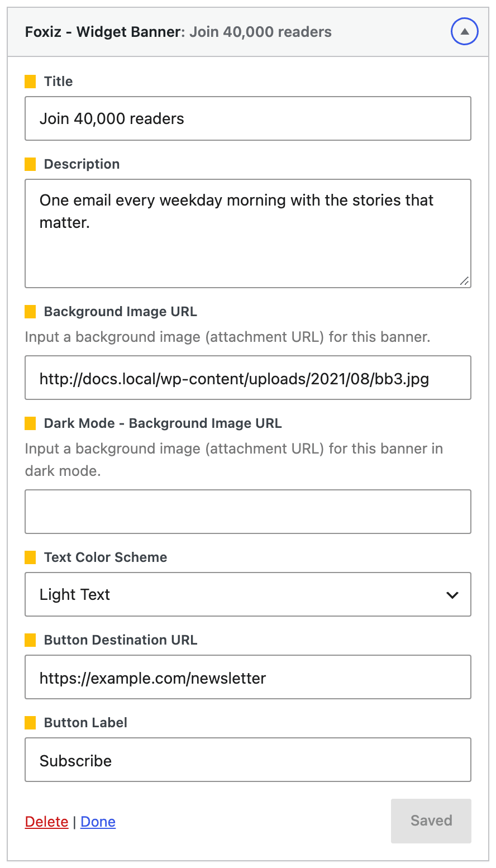Click the 'Background Image URL' label
This screenshot has width=496, height=868.
[121, 312]
